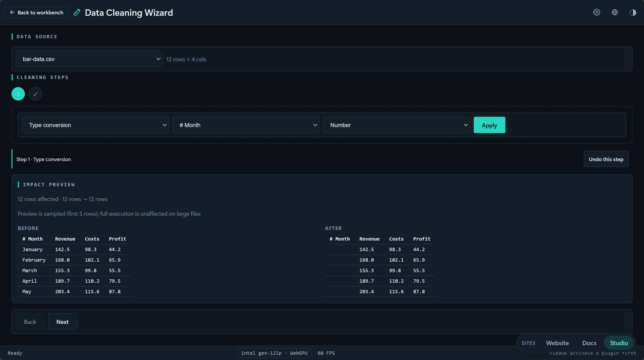Click the pencil icon beside Data Cleaning Wizard
Screen dimensions: 644x360
(x=77, y=12)
